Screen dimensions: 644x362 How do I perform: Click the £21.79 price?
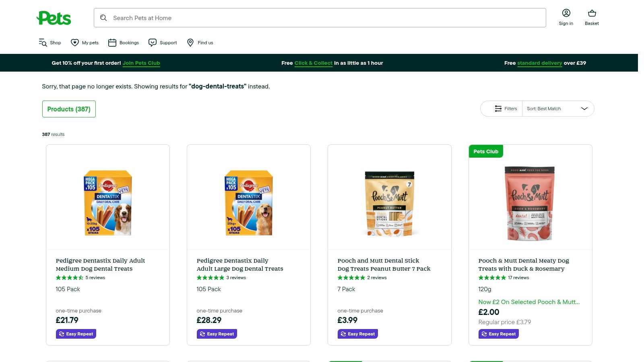pos(67,320)
